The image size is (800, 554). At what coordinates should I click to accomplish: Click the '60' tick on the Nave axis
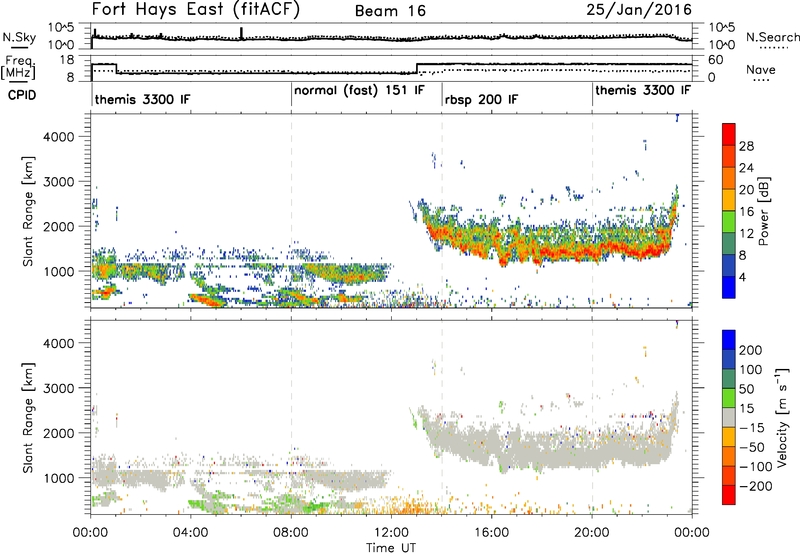716,60
